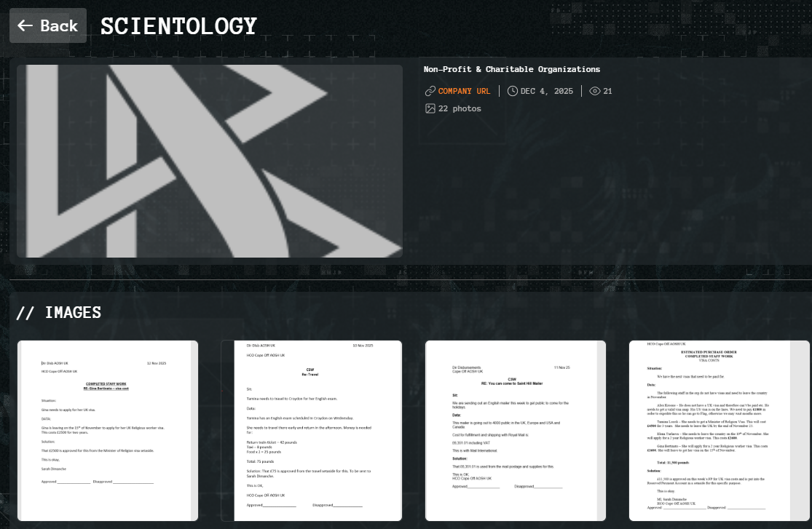Click the view count number 21
Viewport: 812px width, 529px height.
(607, 91)
